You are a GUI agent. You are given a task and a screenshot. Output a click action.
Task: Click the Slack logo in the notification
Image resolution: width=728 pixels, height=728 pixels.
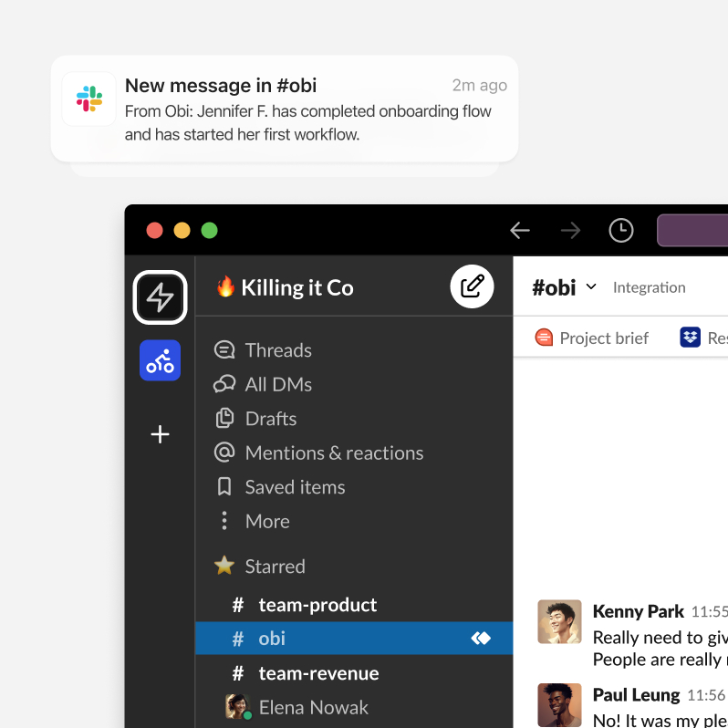coord(89,99)
